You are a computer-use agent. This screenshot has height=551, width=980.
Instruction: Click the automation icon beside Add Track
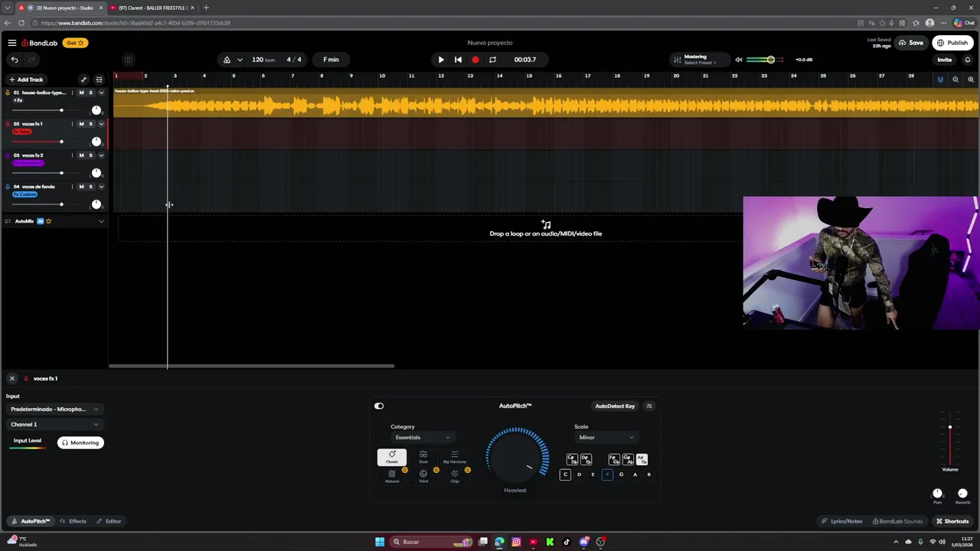[84, 80]
